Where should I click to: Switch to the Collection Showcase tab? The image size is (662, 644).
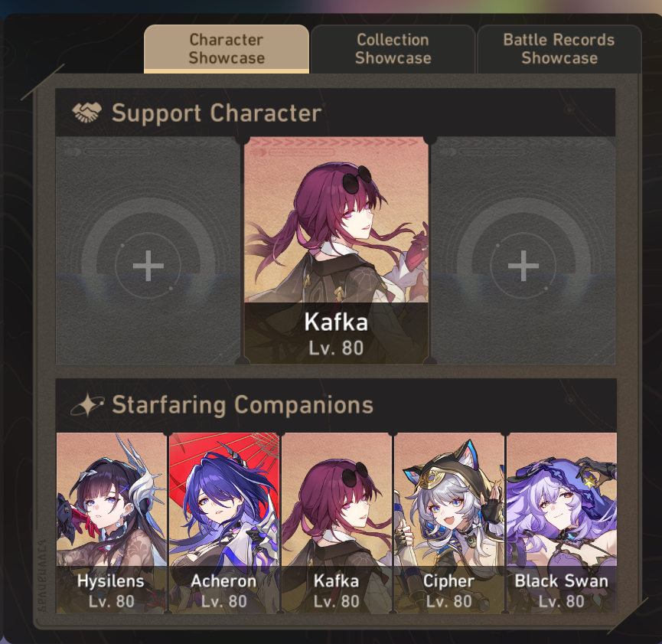pyautogui.click(x=393, y=48)
